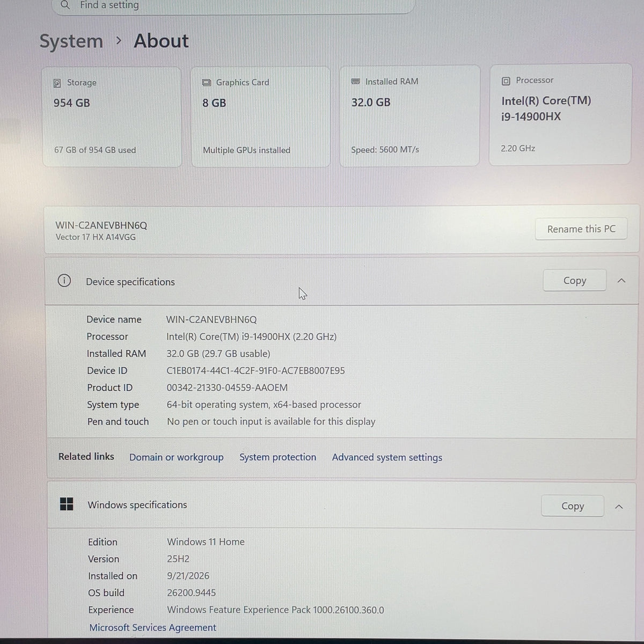The height and width of the screenshot is (644, 644).
Task: Click the search magnifier icon
Action: [65, 5]
